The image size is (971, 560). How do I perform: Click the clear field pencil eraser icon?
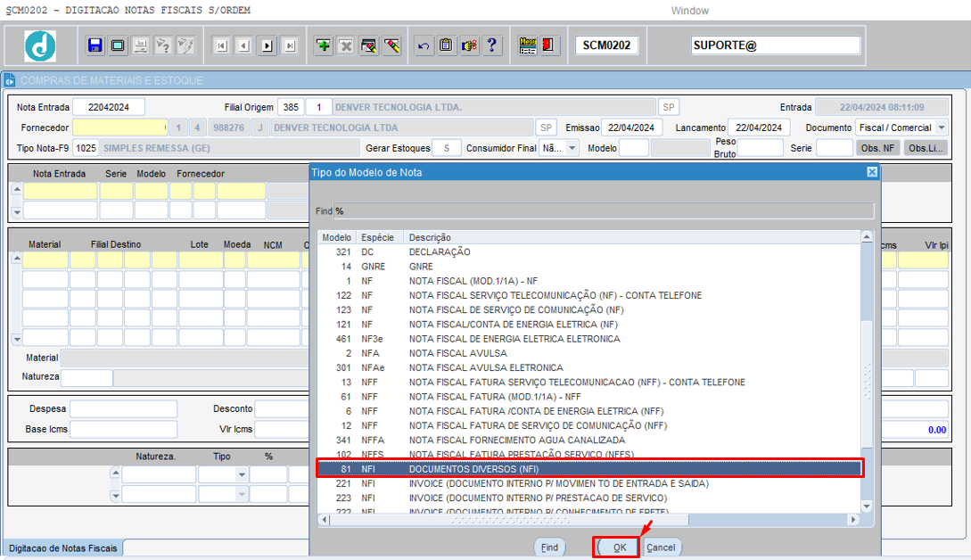click(392, 45)
